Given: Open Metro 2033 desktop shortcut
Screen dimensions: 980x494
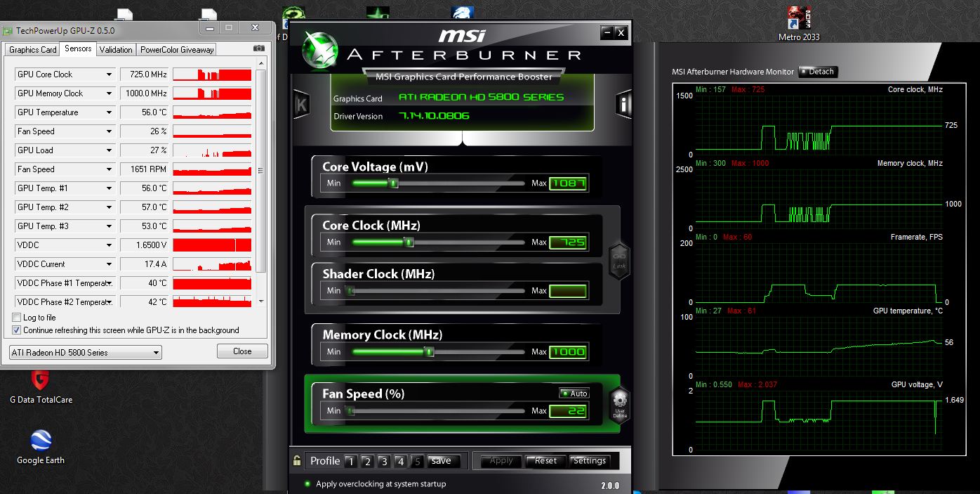Looking at the screenshot, I should pyautogui.click(x=799, y=23).
